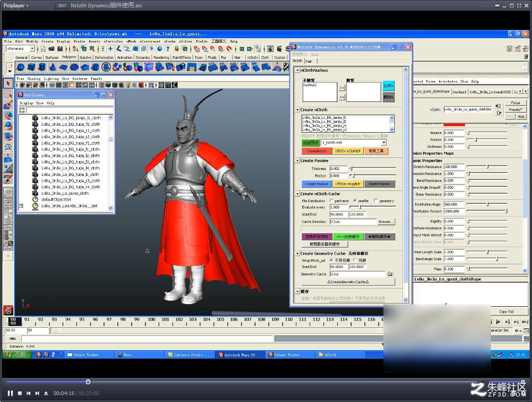Click the folder icon beside Geometry Cache field
Viewport: 532px width, 402px height.
[x=390, y=274]
